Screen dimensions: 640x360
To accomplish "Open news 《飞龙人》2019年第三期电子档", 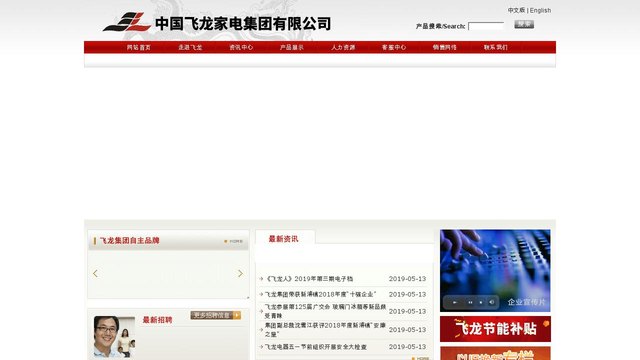I will (309, 279).
